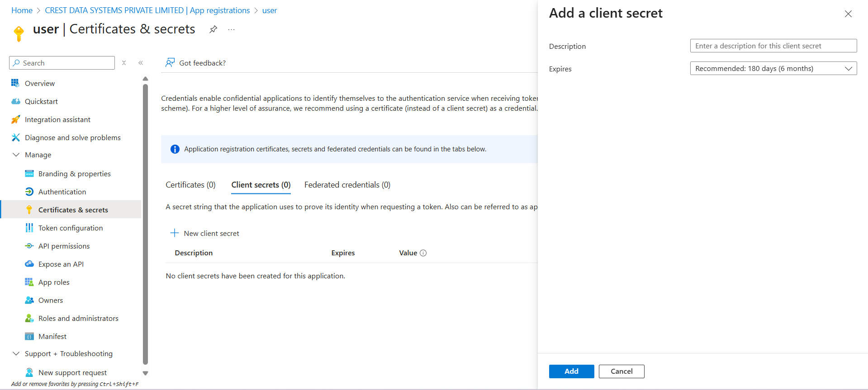Collapse the sidebar with double chevron
Image resolution: width=868 pixels, height=390 pixels.
point(141,63)
